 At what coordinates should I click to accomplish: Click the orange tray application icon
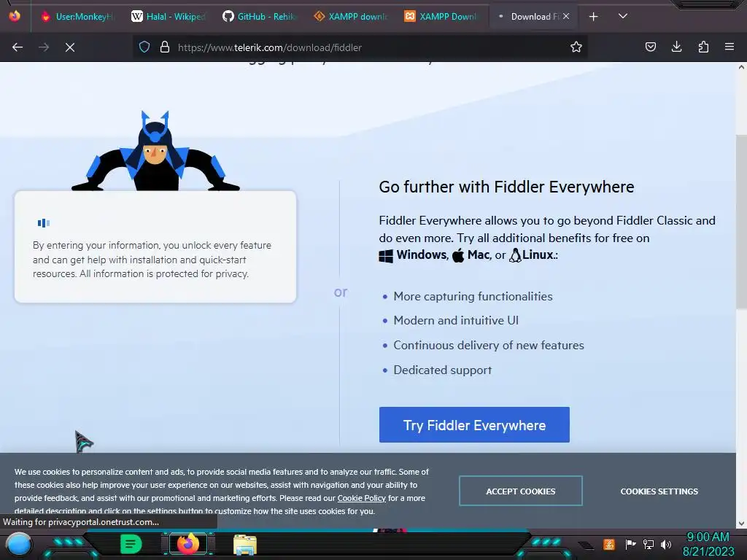point(609,544)
